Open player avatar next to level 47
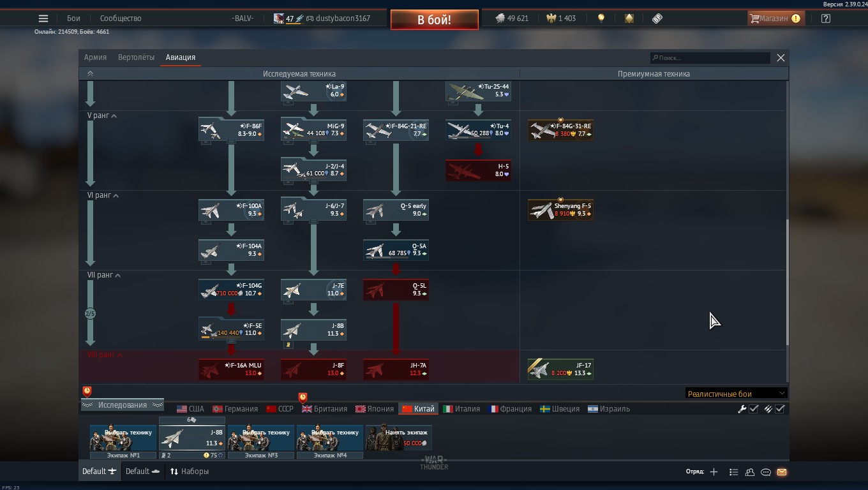 (x=279, y=19)
